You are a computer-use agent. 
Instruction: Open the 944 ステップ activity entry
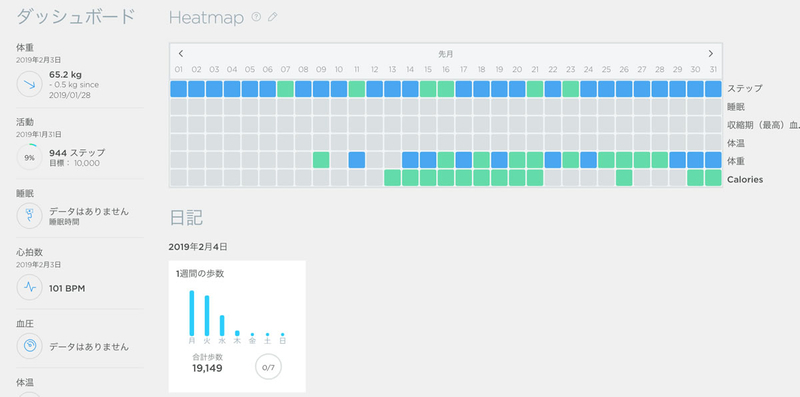coord(77,153)
